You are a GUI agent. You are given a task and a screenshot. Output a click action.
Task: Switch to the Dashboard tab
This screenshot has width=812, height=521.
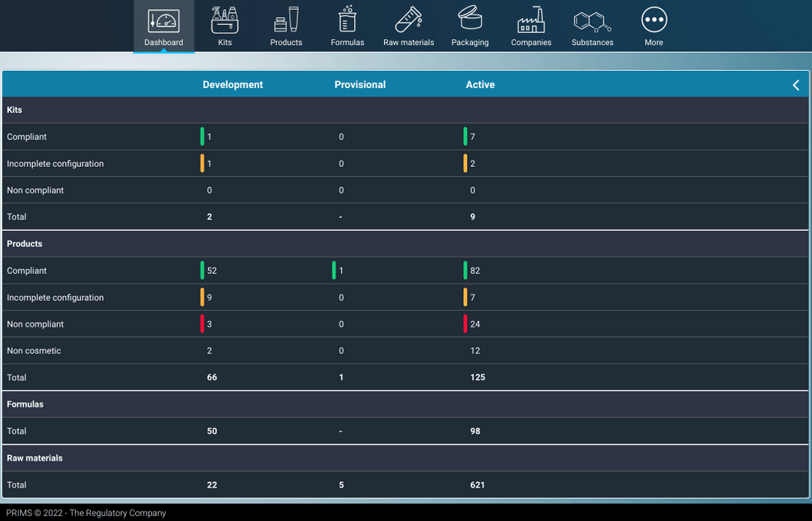click(x=163, y=26)
